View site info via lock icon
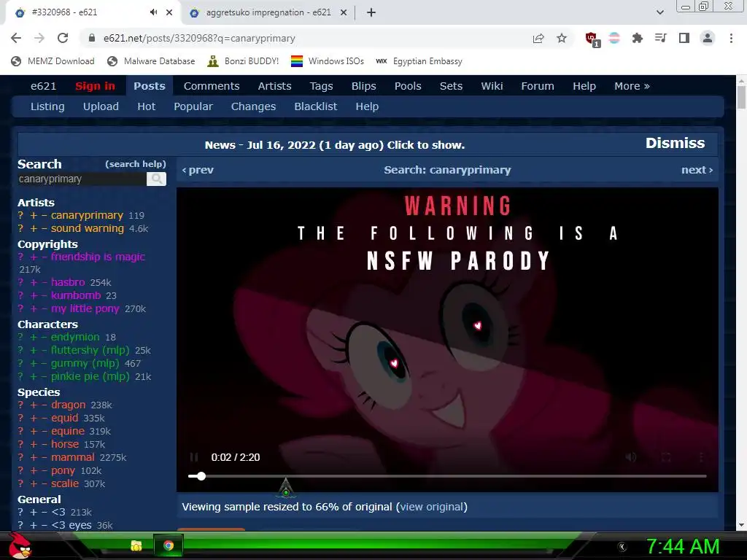The image size is (747, 560). point(92,38)
